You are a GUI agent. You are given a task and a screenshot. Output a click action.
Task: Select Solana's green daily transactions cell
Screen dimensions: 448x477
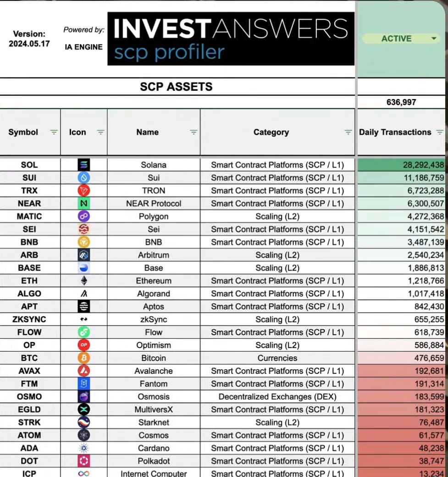[402, 165]
